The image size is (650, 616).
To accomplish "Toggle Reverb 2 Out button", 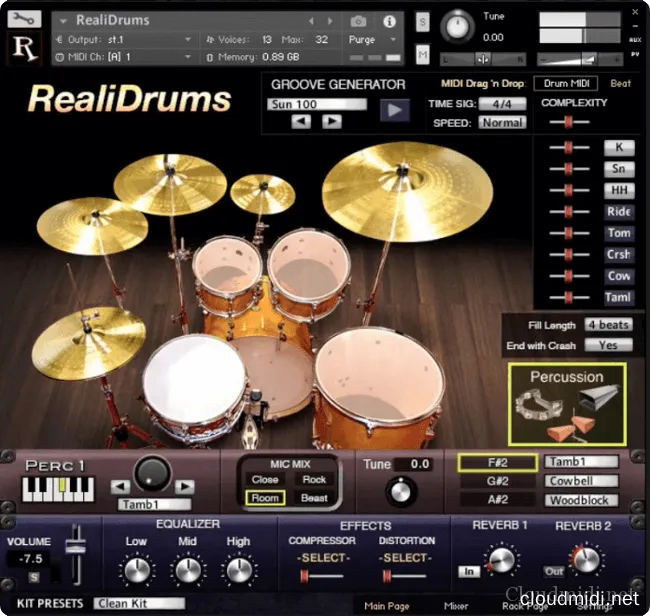I will (554, 572).
